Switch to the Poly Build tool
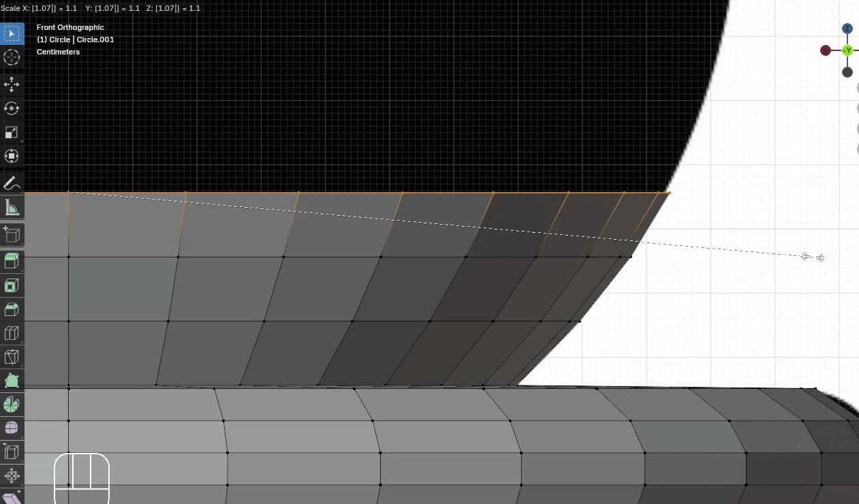The width and height of the screenshot is (859, 504). (12, 381)
